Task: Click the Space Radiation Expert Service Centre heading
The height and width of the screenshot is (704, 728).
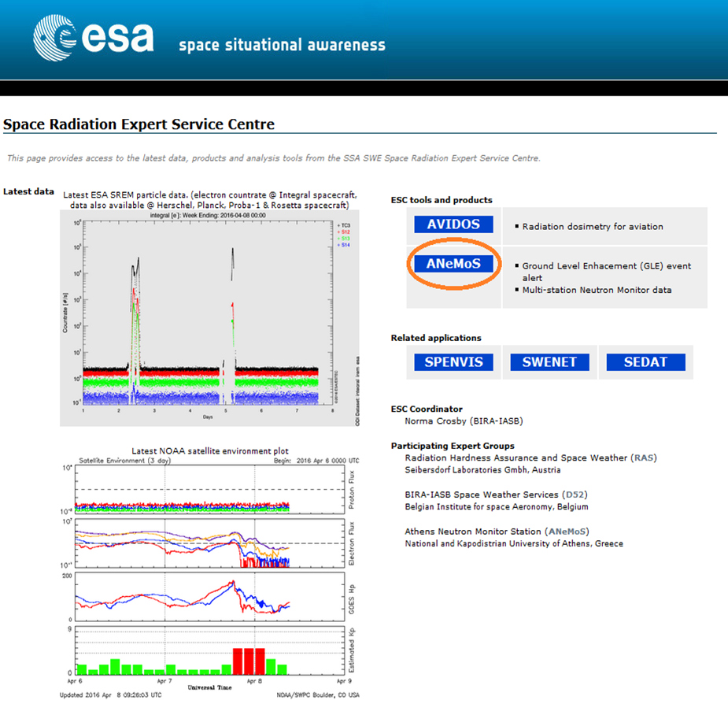Action: point(139,124)
